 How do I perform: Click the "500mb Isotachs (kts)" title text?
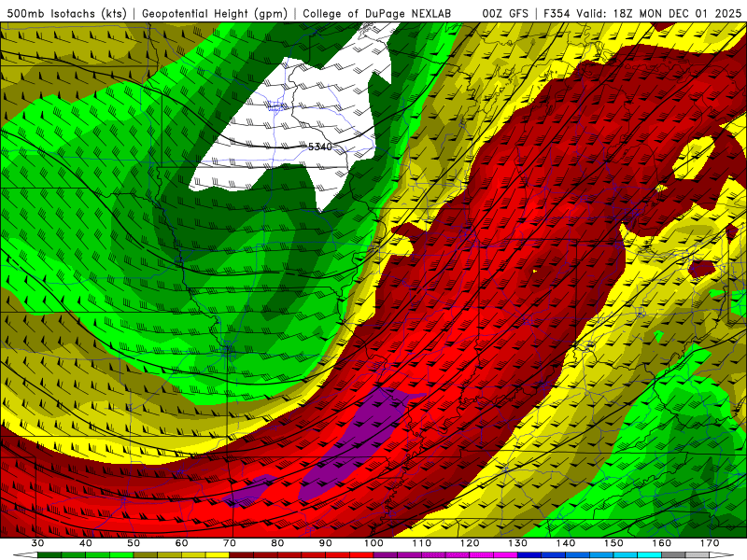pyautogui.click(x=64, y=13)
